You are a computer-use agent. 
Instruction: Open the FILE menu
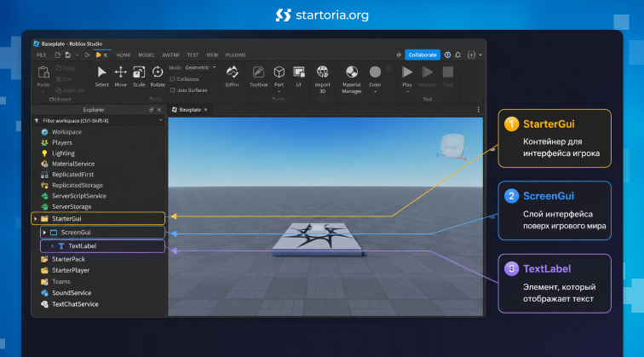42,55
